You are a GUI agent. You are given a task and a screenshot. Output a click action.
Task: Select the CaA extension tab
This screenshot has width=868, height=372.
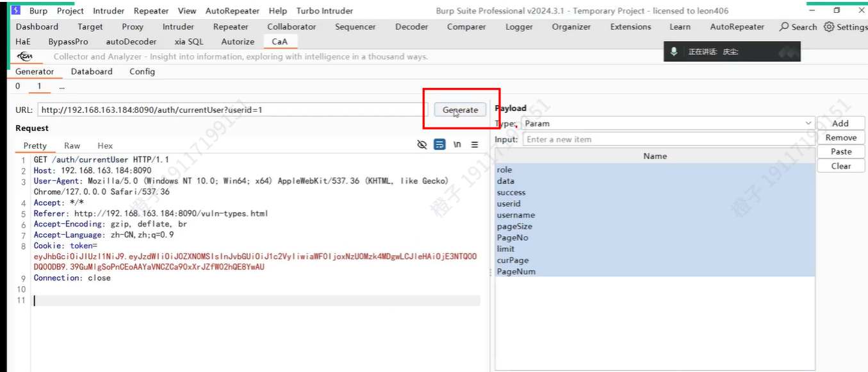(x=280, y=42)
